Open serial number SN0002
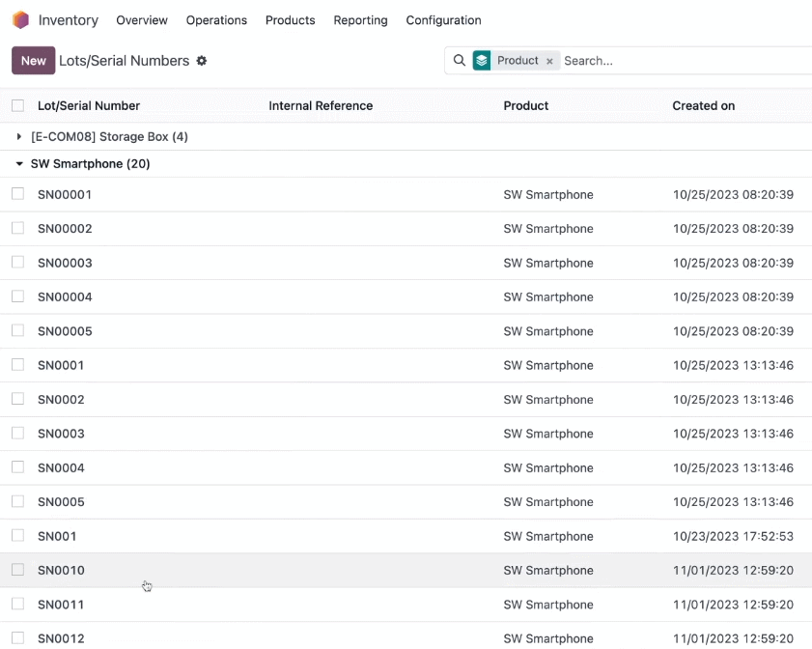This screenshot has height=649, width=812. 61,400
